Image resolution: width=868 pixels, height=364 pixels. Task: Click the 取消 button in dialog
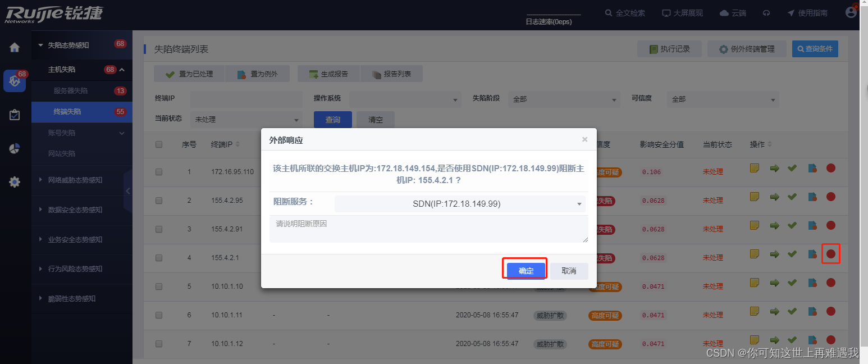[569, 271]
